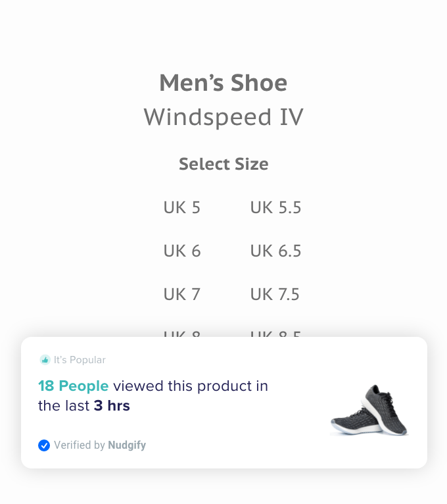The width and height of the screenshot is (447, 504).
Task: Click the Windspeed IV product name
Action: 223,118
